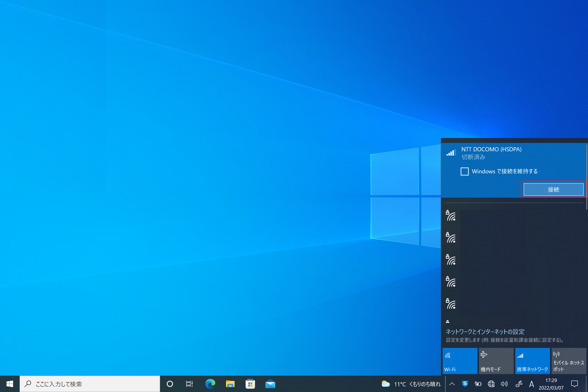Check 'Windows で接続を維持する' checkbox
Screen dimensions: 588x392
click(464, 171)
